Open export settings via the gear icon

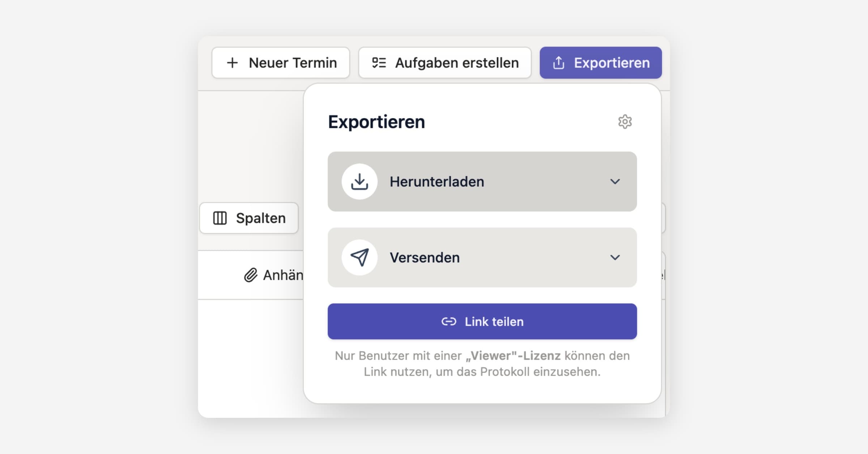tap(625, 122)
